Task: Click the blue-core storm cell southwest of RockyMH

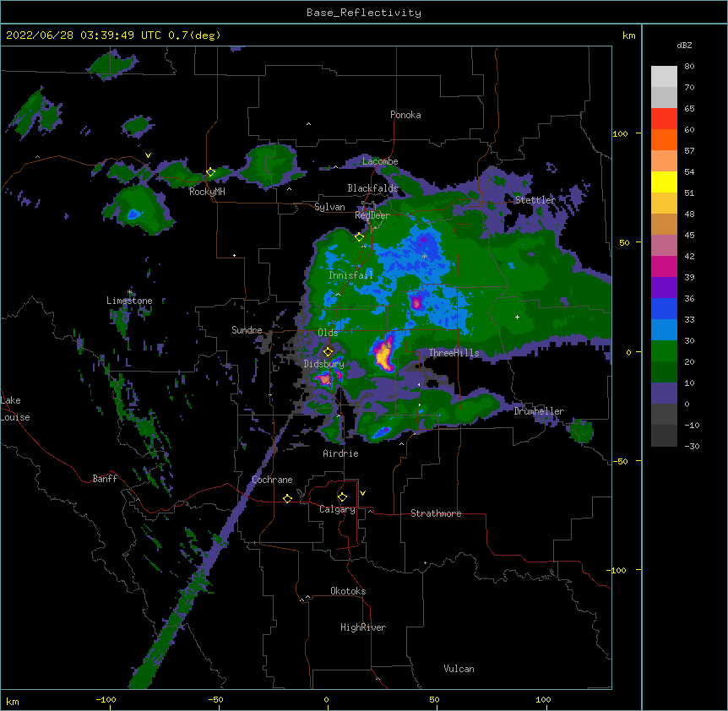Action: (x=133, y=214)
